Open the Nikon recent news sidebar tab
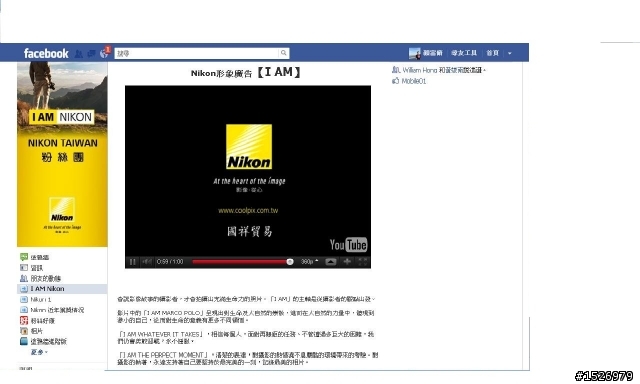Image resolution: width=640 pixels, height=384 pixels. tap(52, 310)
